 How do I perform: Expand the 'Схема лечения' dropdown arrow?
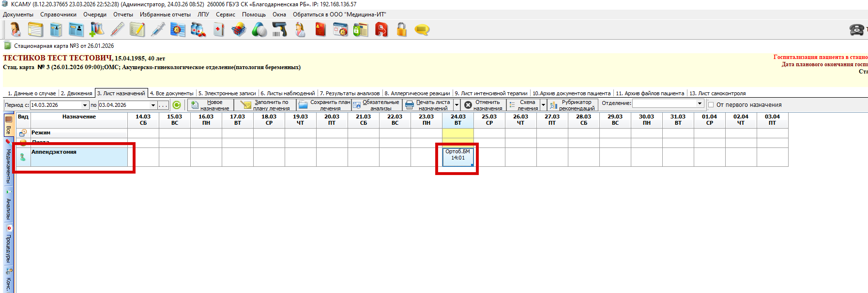(543, 105)
